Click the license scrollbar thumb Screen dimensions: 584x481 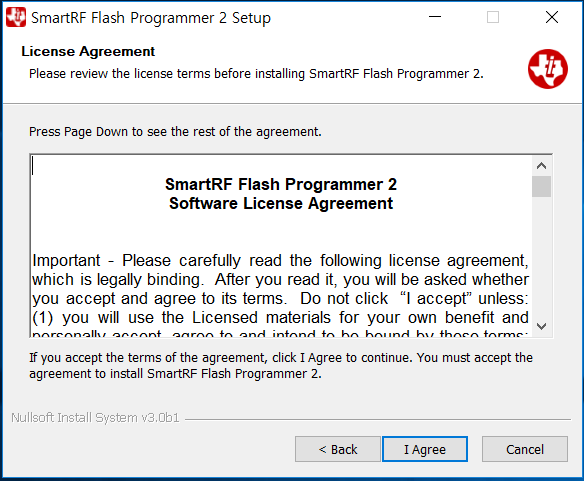541,186
